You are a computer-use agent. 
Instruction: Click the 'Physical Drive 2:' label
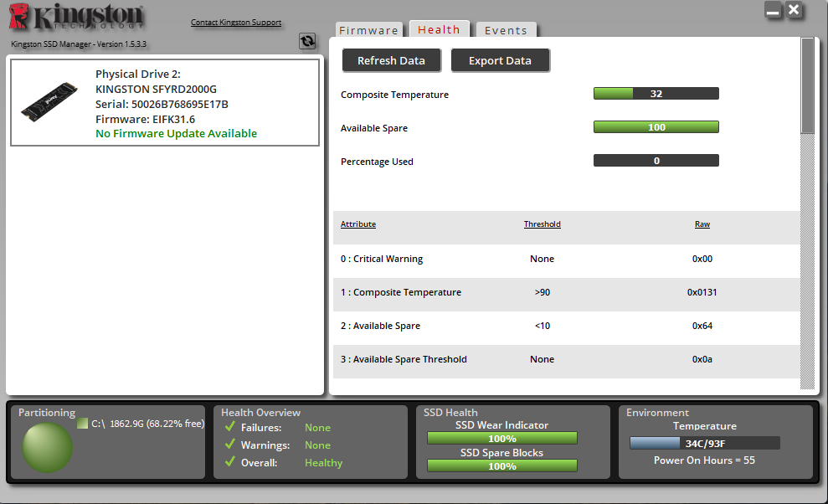coord(138,74)
